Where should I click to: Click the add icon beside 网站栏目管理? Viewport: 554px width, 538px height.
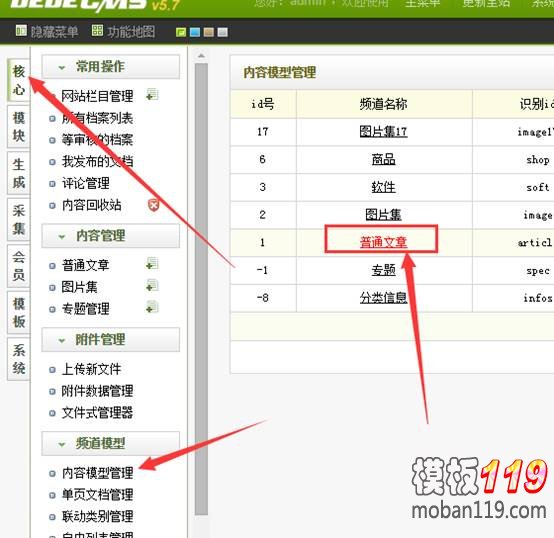(x=152, y=95)
